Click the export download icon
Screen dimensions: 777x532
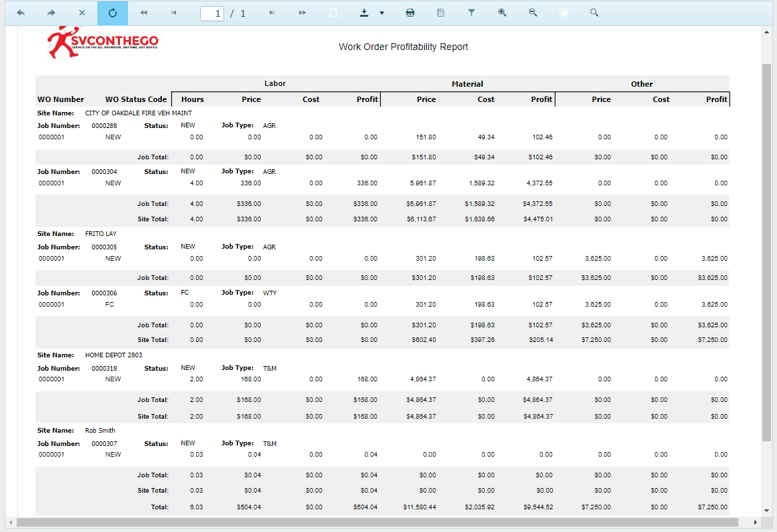(363, 13)
